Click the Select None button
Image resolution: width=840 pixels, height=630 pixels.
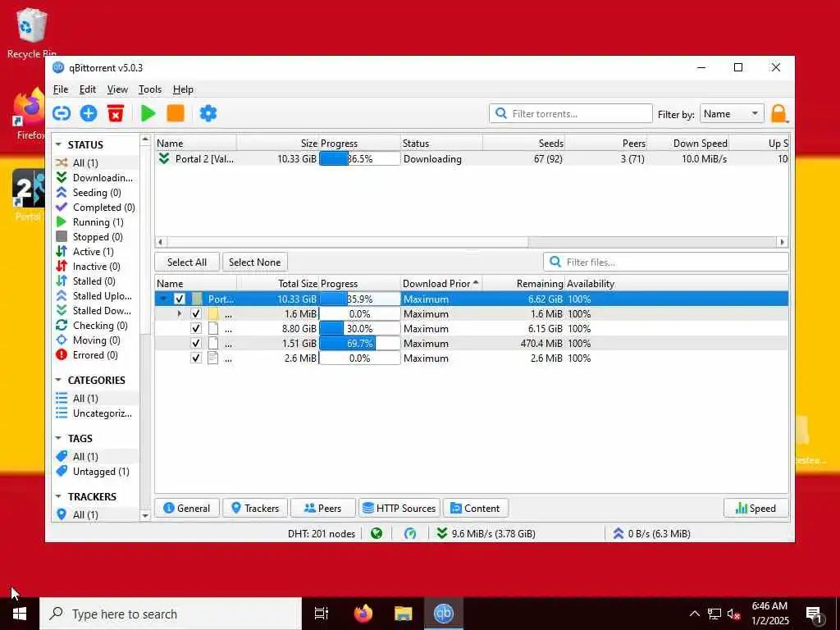pyautogui.click(x=255, y=262)
